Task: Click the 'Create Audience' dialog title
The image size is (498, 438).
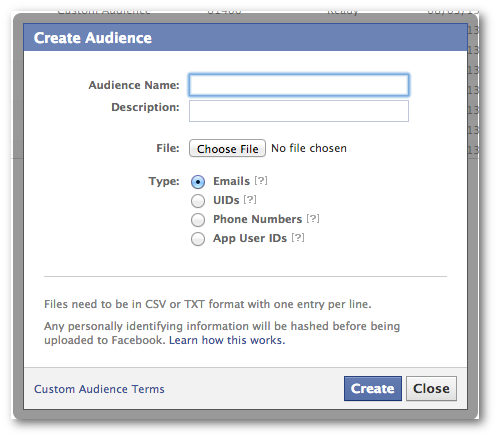Action: click(93, 38)
